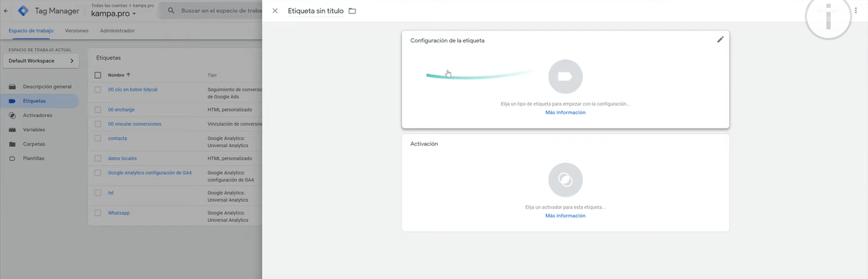
Task: Click the Activadores circle icon in sidebar
Action: pos(12,115)
